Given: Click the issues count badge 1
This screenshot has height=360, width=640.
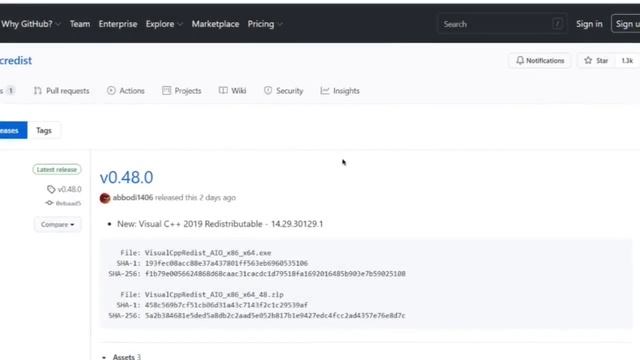Looking at the screenshot, I should [11, 91].
